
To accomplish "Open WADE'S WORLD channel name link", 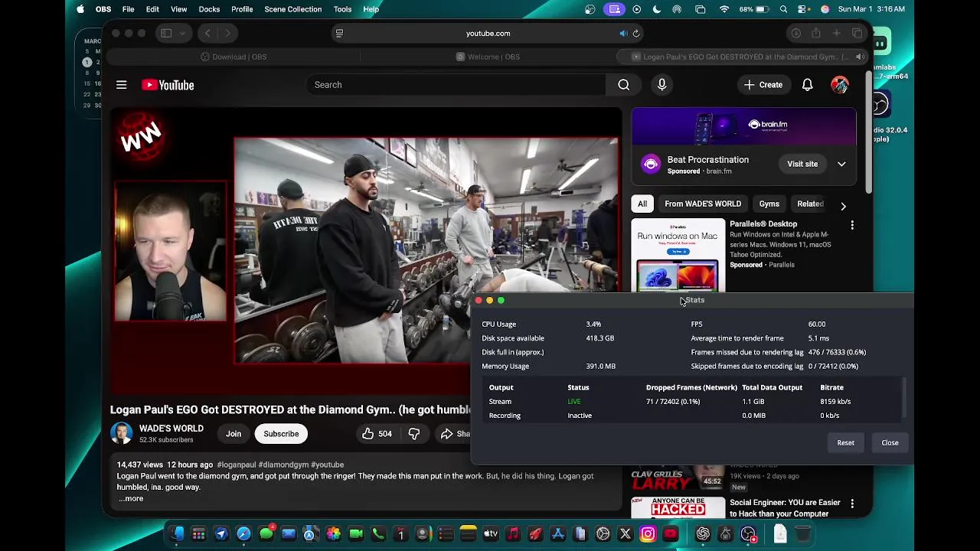I will point(171,429).
